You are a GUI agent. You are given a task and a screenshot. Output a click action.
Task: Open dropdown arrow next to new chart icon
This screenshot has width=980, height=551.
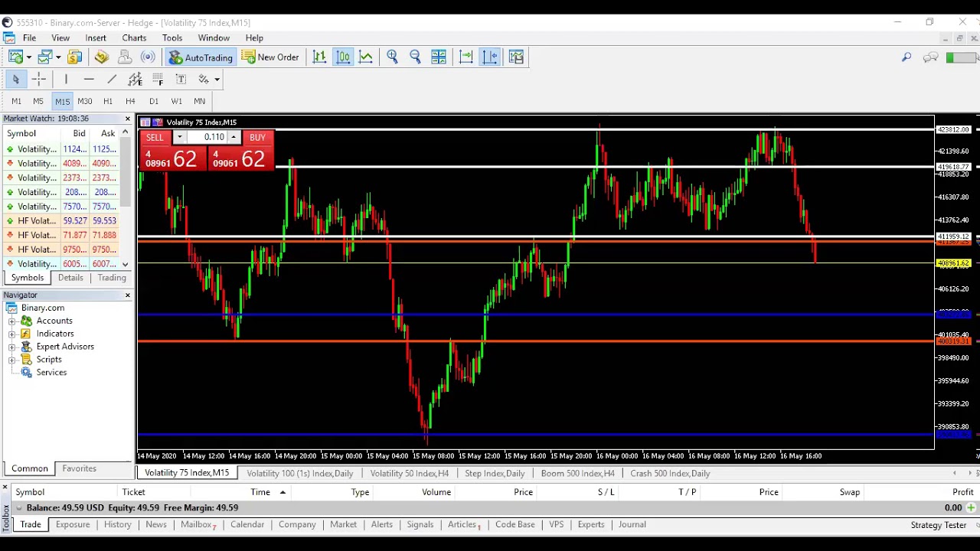(28, 57)
